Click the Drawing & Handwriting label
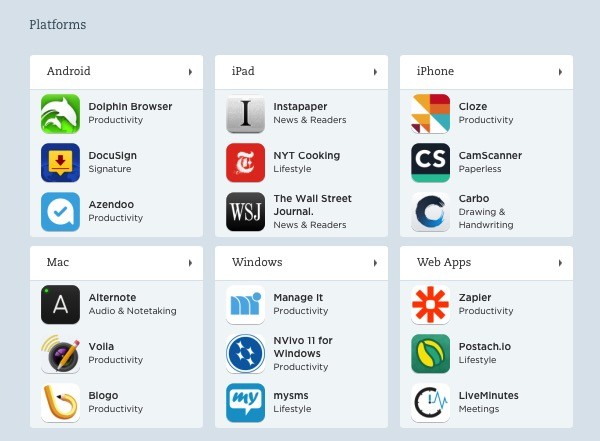This screenshot has width=600, height=441. [486, 218]
